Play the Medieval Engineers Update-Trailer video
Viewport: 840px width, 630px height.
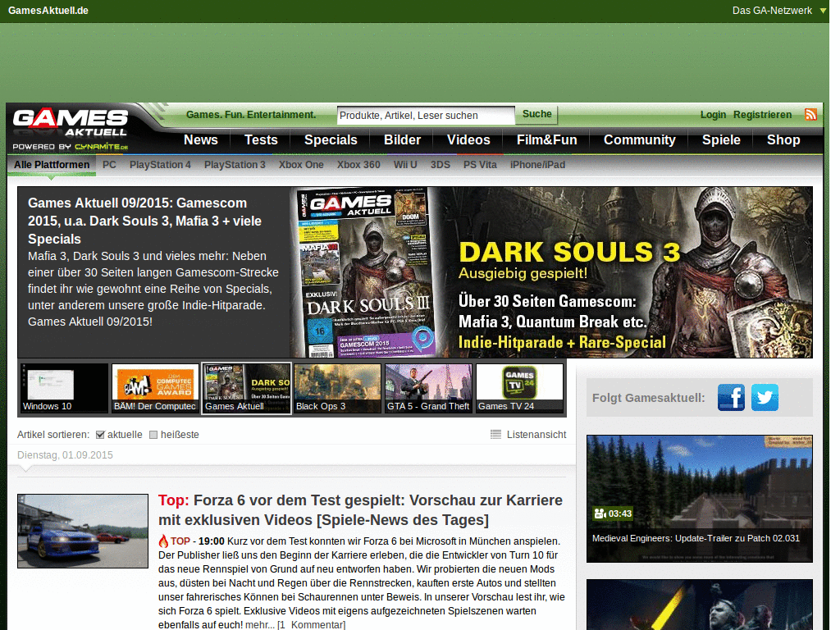coord(699,499)
